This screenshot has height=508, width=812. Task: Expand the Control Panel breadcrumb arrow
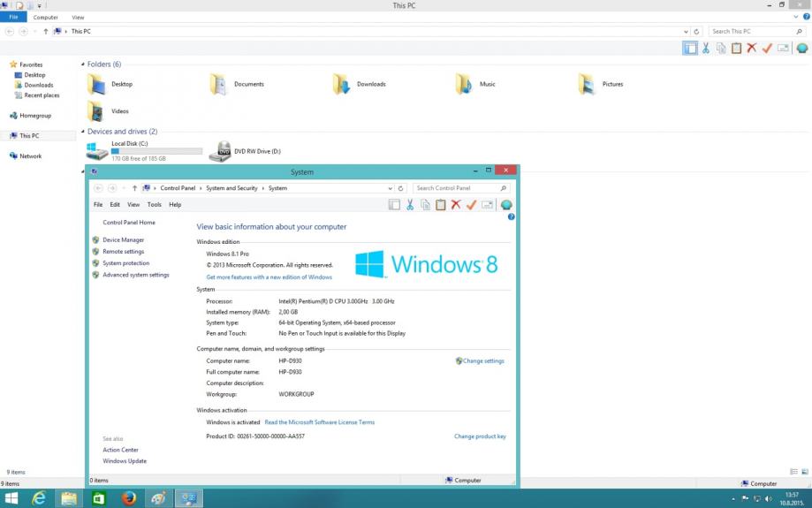(201, 188)
